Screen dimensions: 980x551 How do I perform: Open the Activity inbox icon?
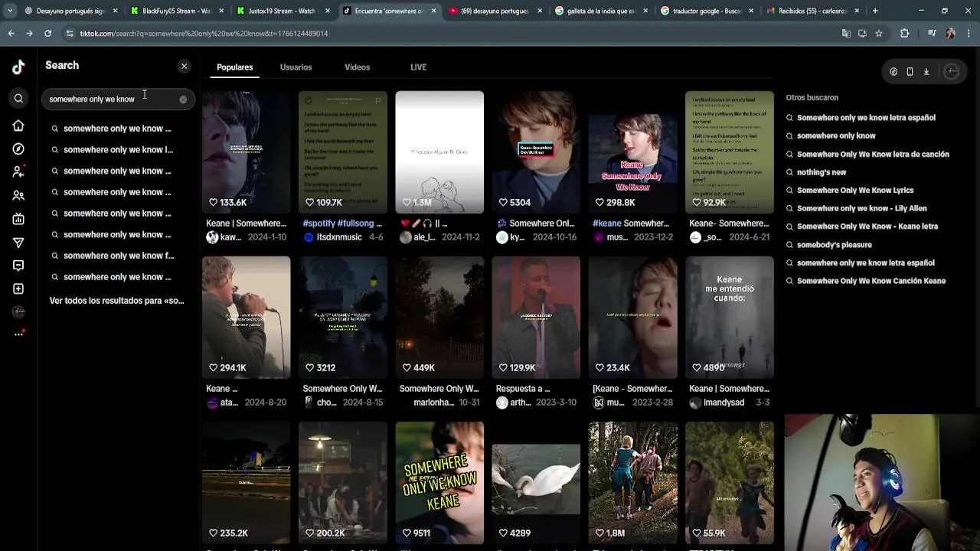click(18, 266)
